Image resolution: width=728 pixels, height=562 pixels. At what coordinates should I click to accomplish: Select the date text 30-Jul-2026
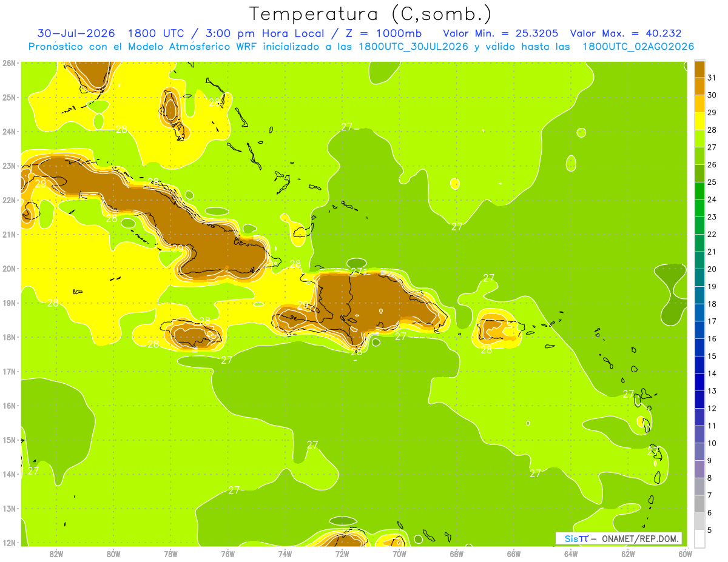tap(76, 33)
